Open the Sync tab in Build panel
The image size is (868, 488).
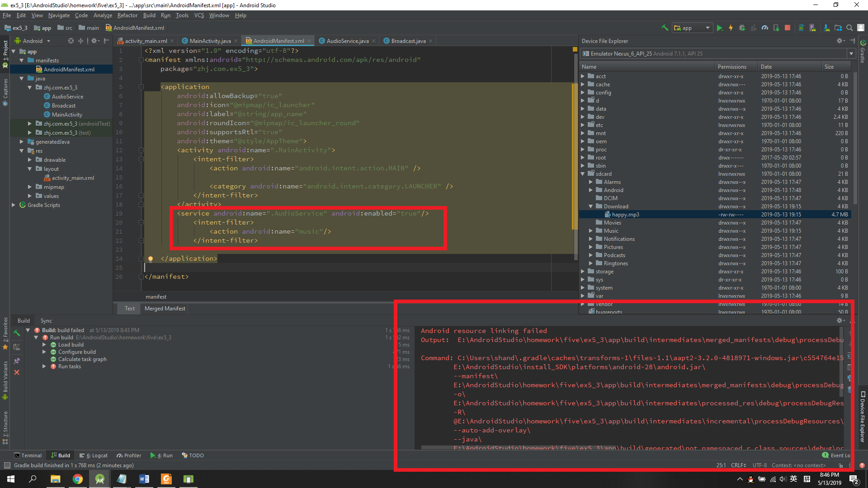pos(46,321)
